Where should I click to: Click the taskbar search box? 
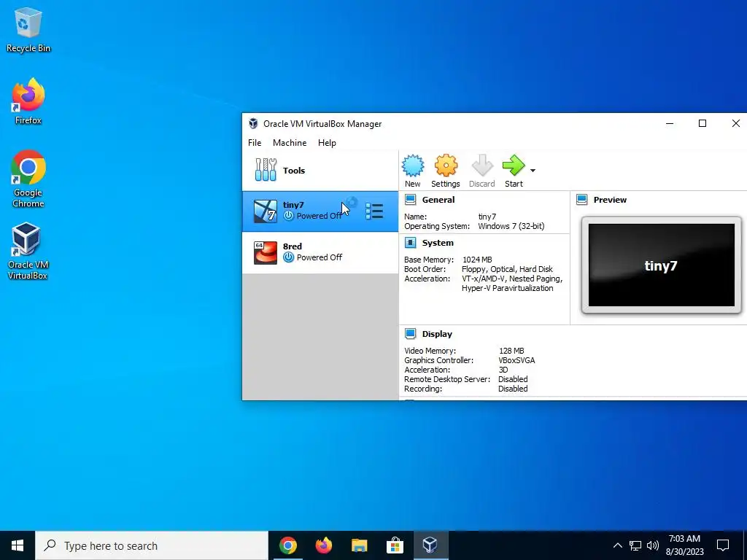point(152,545)
